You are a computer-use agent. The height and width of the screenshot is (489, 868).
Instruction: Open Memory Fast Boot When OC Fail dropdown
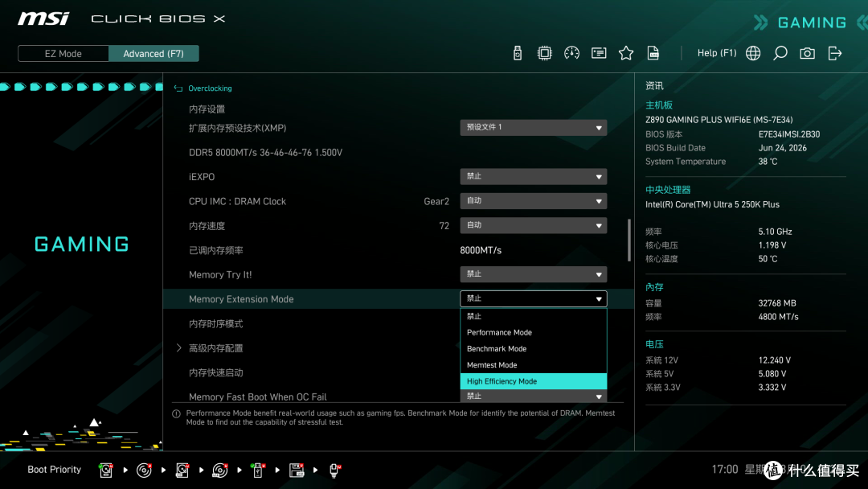point(533,396)
